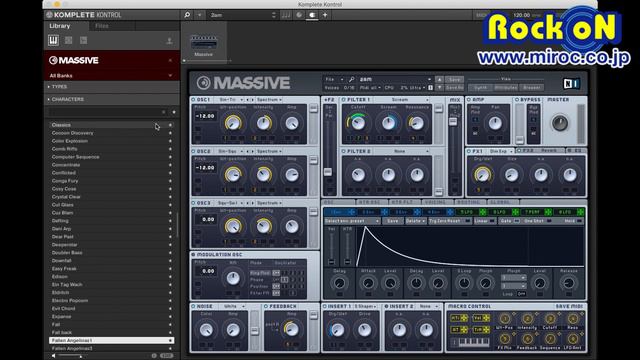Click Macro knob 6 Feedback
This screenshot has height=360, width=640.
527,339
